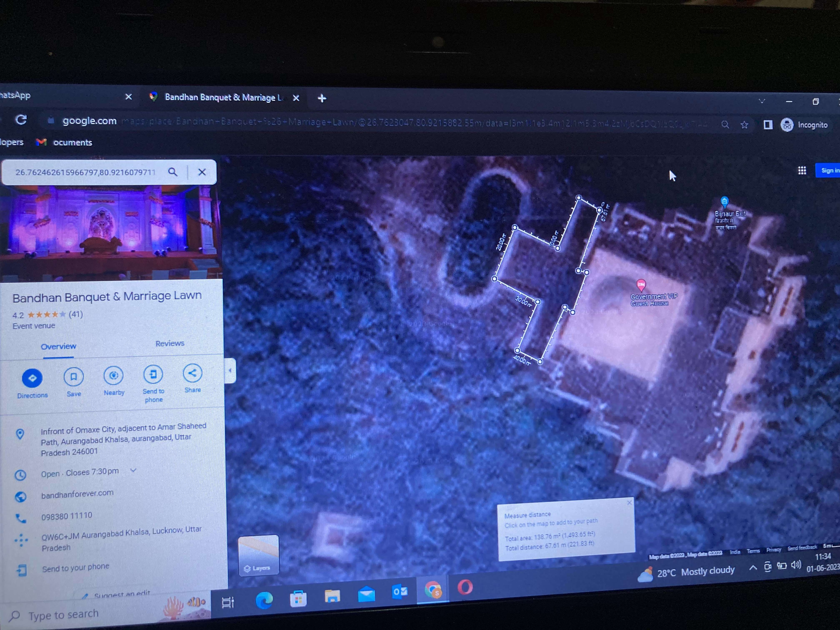
Task: Clear the Maps search box with X
Action: (202, 172)
